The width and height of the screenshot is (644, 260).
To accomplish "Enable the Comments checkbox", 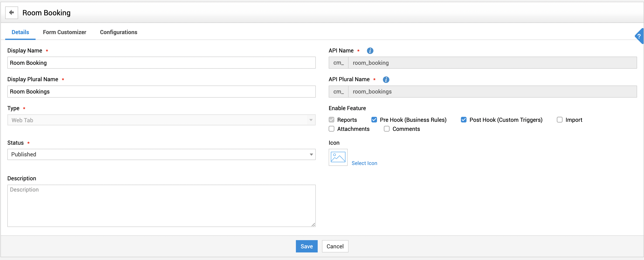I will tap(386, 129).
